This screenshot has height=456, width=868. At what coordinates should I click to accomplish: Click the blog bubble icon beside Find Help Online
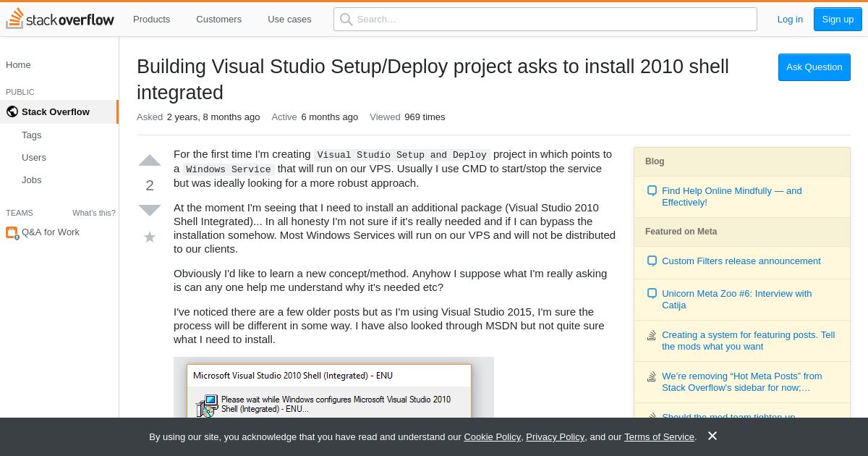click(652, 191)
